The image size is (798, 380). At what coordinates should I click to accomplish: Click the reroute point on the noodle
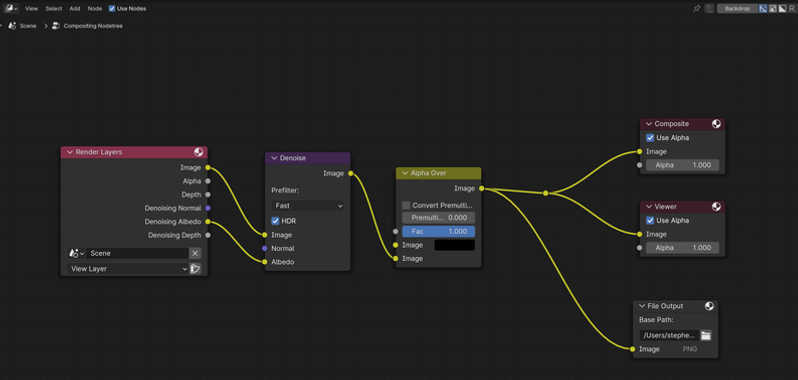tap(546, 193)
